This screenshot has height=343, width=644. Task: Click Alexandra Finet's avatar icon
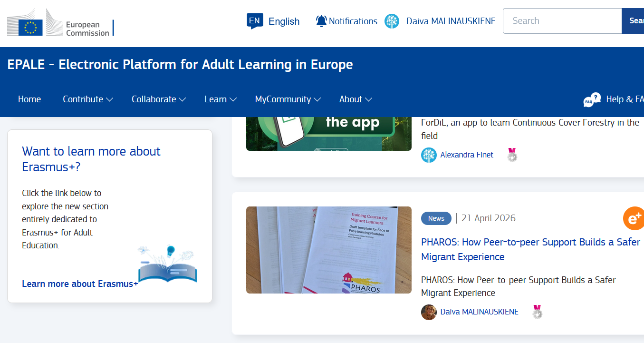coord(429,155)
